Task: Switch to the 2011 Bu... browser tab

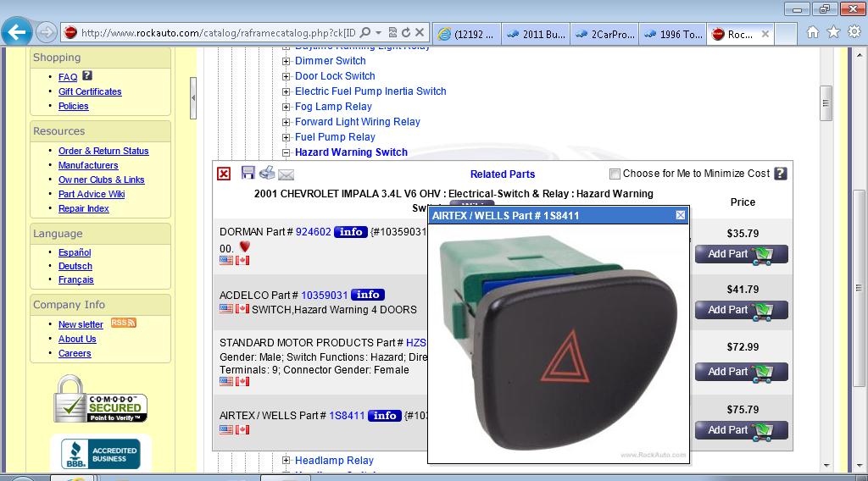Action: tap(536, 34)
